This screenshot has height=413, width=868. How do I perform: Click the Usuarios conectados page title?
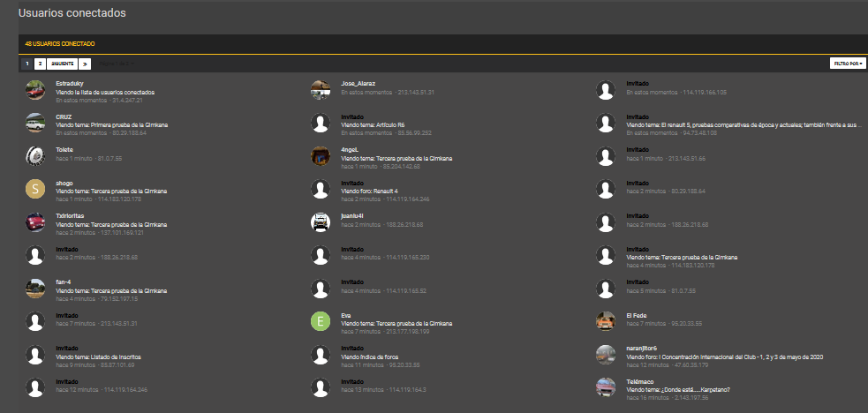click(72, 12)
